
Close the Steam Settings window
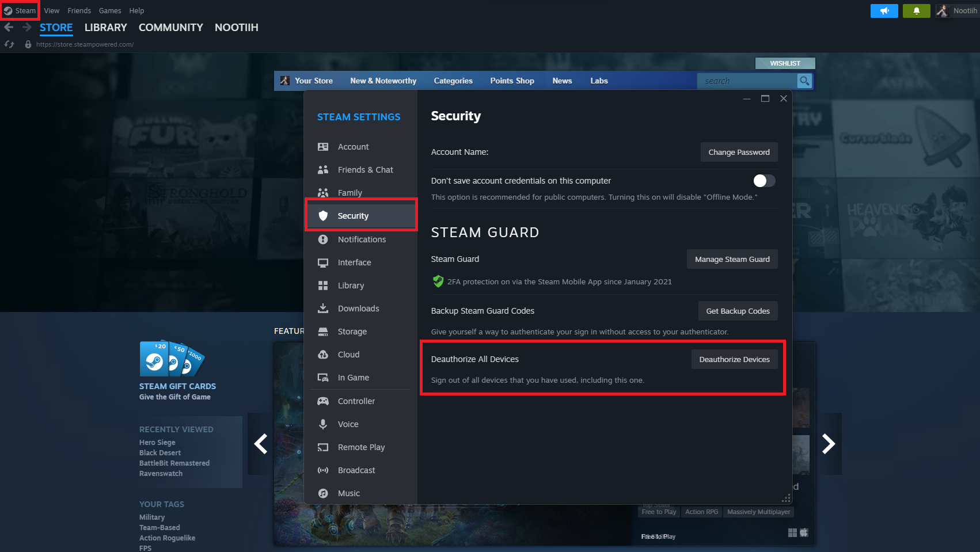coord(784,98)
